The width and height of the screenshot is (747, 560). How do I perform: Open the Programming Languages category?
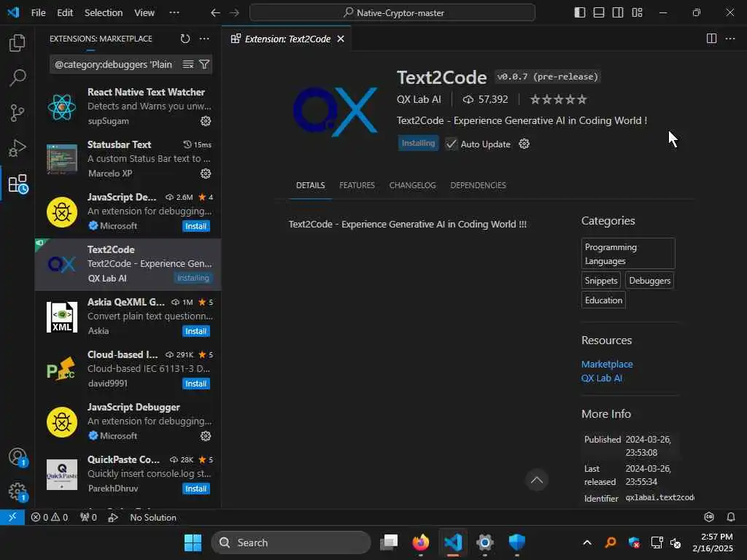(x=628, y=254)
